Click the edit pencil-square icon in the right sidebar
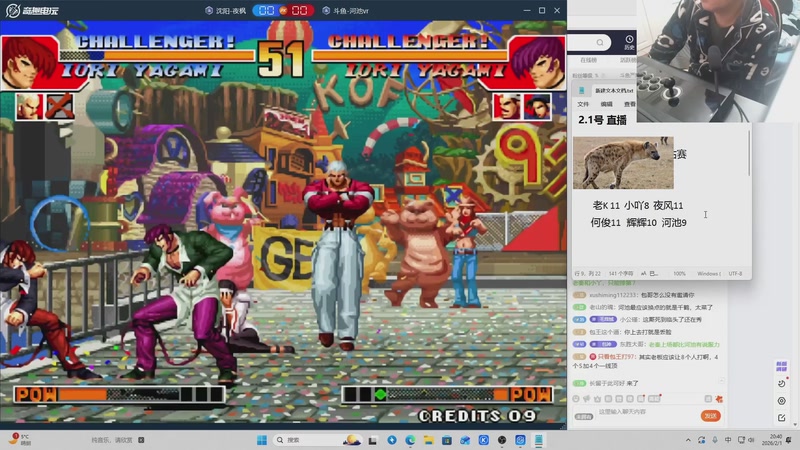Screen dimensions: 800x450 [x=782, y=417]
